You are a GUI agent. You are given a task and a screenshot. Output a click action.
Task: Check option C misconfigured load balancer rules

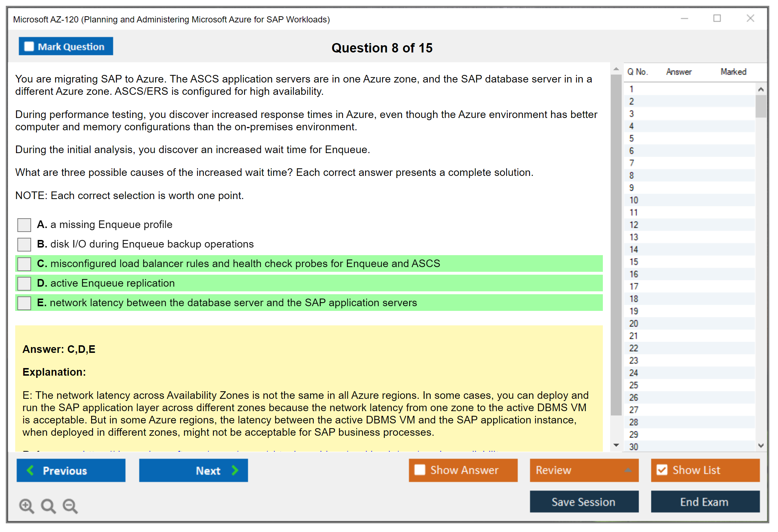coord(24,264)
